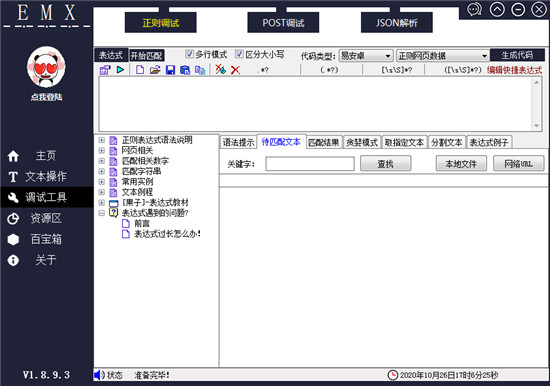This screenshot has width=550, height=386.
Task: Click the 关键字 input field
Action: point(310,164)
